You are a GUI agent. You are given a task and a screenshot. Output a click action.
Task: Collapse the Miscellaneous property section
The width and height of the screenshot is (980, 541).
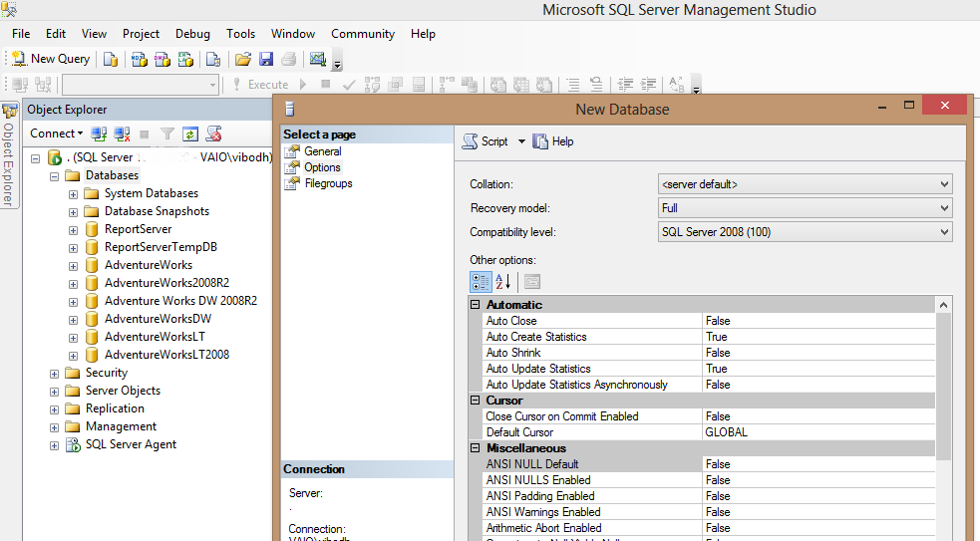tap(476, 448)
